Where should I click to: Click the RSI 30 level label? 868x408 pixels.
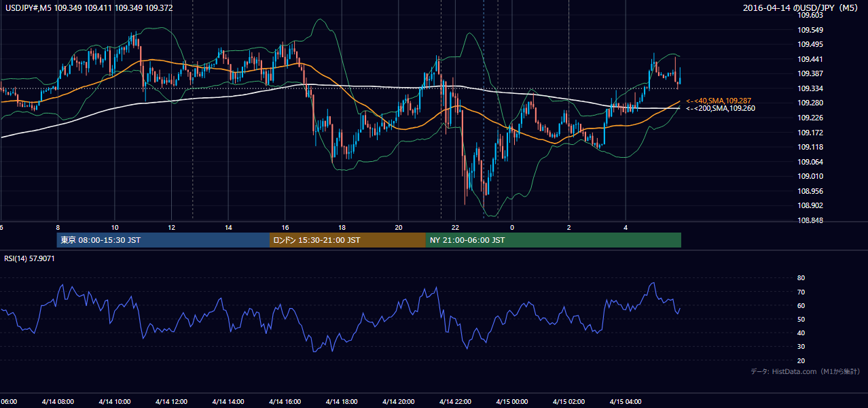tap(801, 347)
